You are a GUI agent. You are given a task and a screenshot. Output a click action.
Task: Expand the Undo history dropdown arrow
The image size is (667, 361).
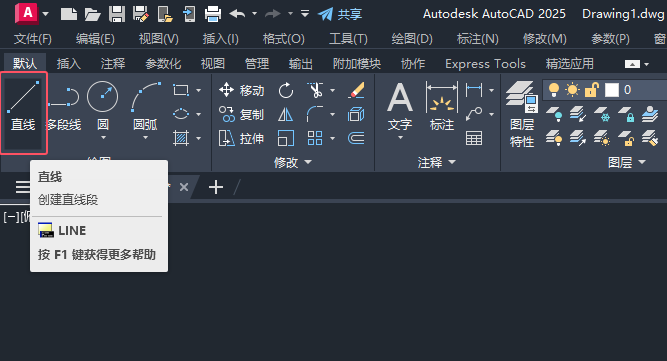(x=254, y=14)
